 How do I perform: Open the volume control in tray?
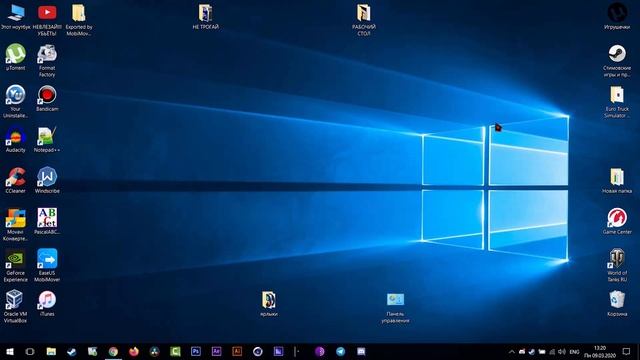point(562,351)
